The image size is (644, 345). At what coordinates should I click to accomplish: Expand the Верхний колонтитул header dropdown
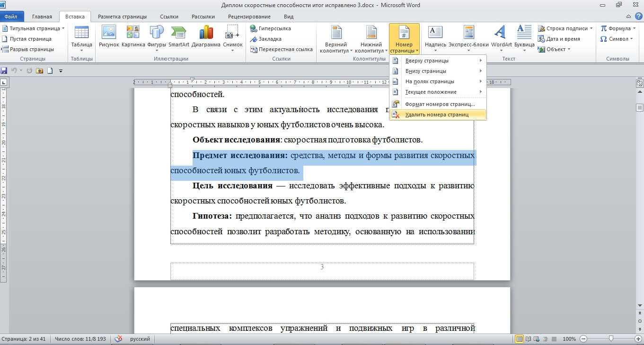336,39
